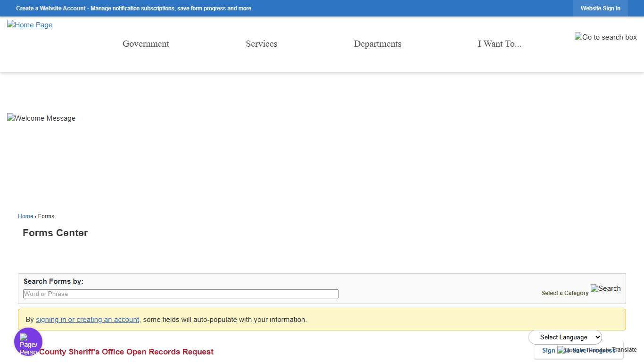Open the Select a Category chooser
Viewport: 644px width, 362px height.
click(x=565, y=293)
